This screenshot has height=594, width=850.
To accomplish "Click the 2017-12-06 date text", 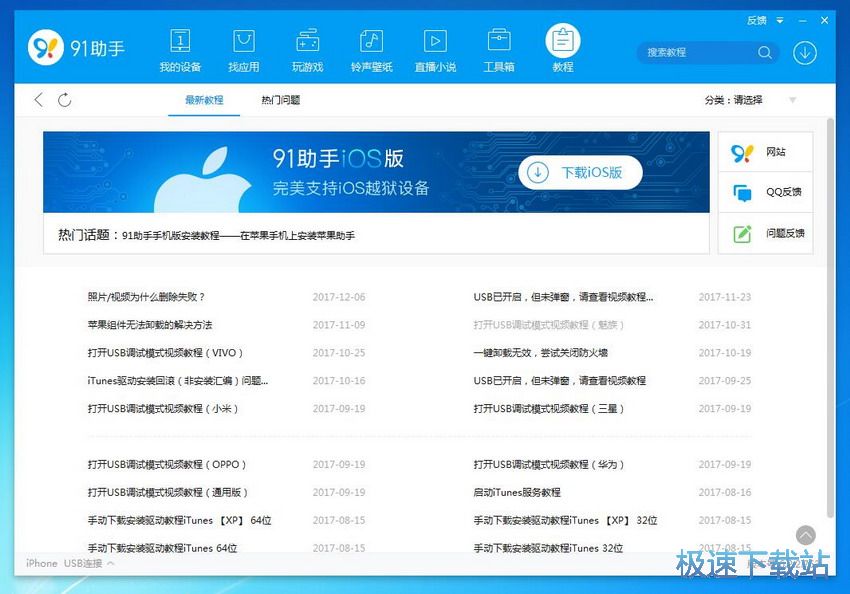I will [339, 297].
